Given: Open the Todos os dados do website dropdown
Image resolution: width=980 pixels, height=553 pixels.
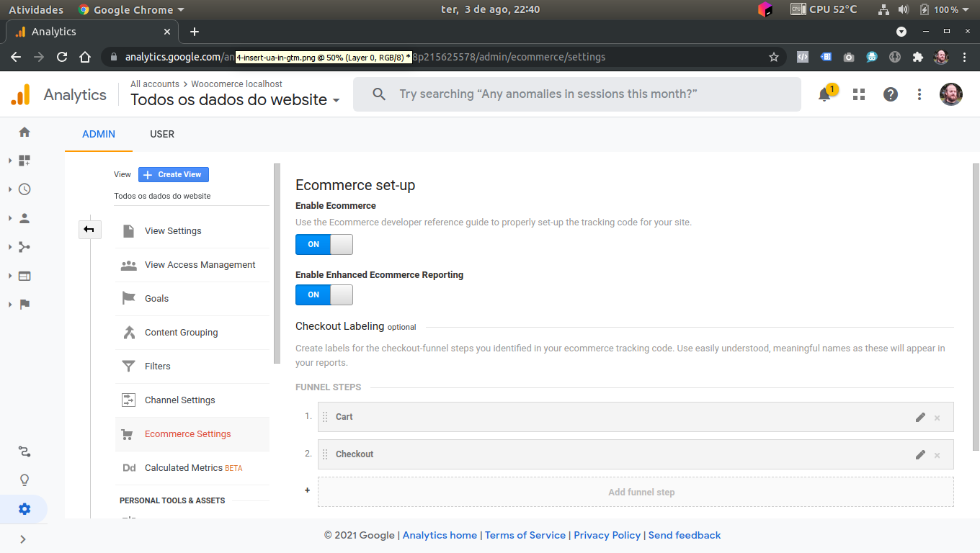Looking at the screenshot, I should tap(235, 100).
